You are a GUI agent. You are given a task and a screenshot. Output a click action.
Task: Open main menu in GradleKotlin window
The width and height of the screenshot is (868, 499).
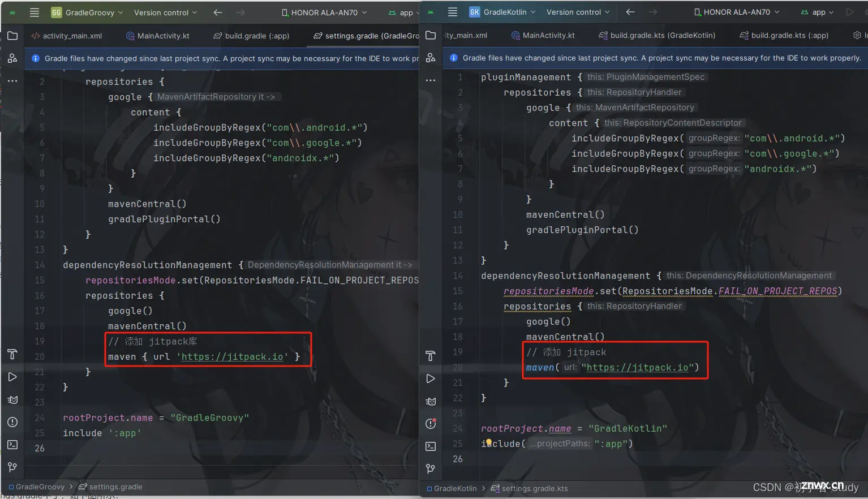452,12
